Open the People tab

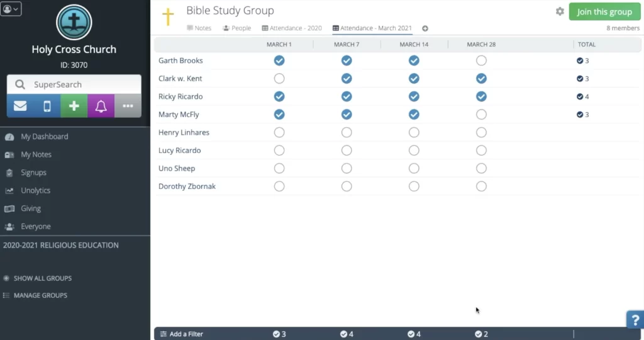tap(237, 28)
